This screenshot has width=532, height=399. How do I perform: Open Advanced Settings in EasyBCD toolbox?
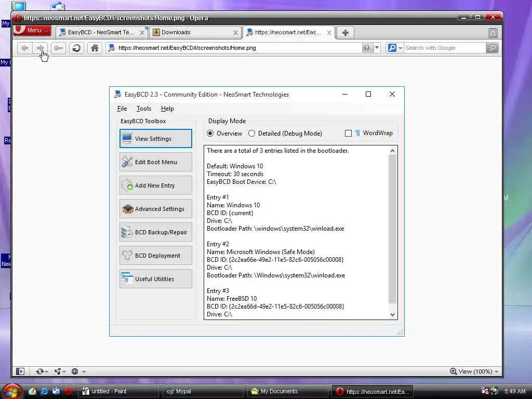coord(156,209)
